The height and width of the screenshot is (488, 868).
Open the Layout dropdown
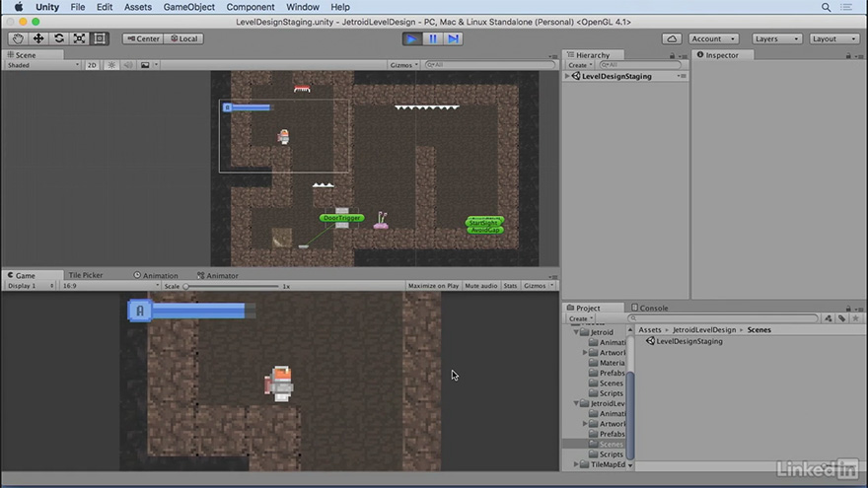tap(834, 38)
